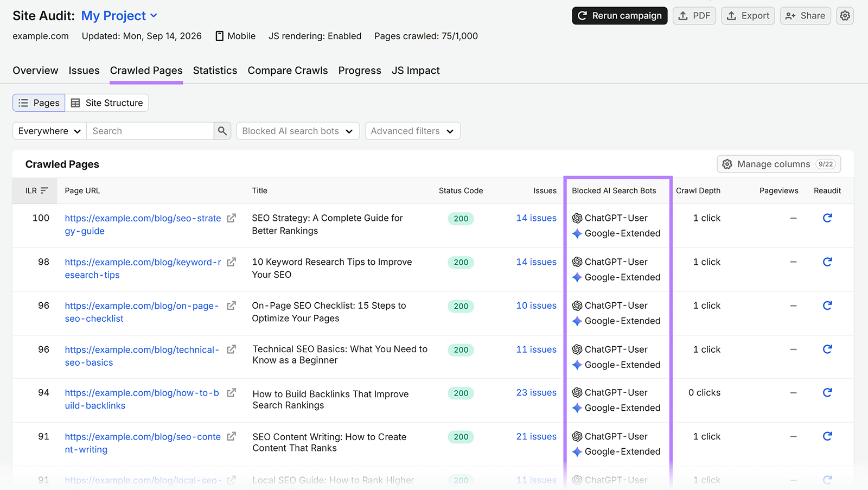Click the Share button
Image resolution: width=868 pixels, height=490 pixels.
click(x=806, y=16)
